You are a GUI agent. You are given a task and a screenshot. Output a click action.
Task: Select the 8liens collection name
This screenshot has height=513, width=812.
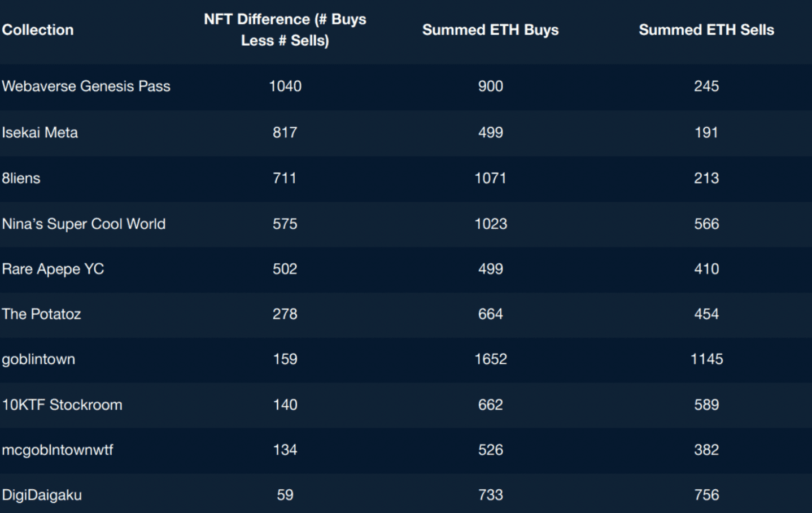(x=21, y=179)
